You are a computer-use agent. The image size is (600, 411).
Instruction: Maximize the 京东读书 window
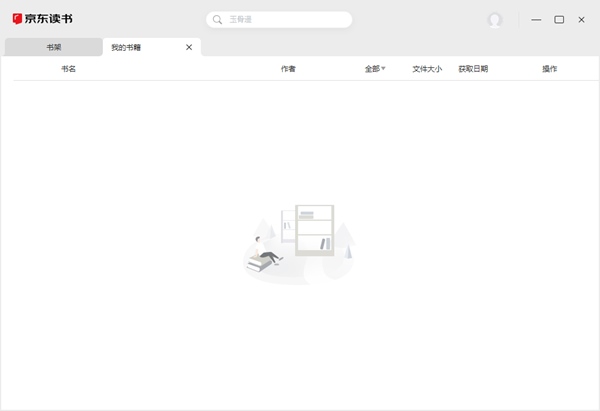pyautogui.click(x=559, y=20)
